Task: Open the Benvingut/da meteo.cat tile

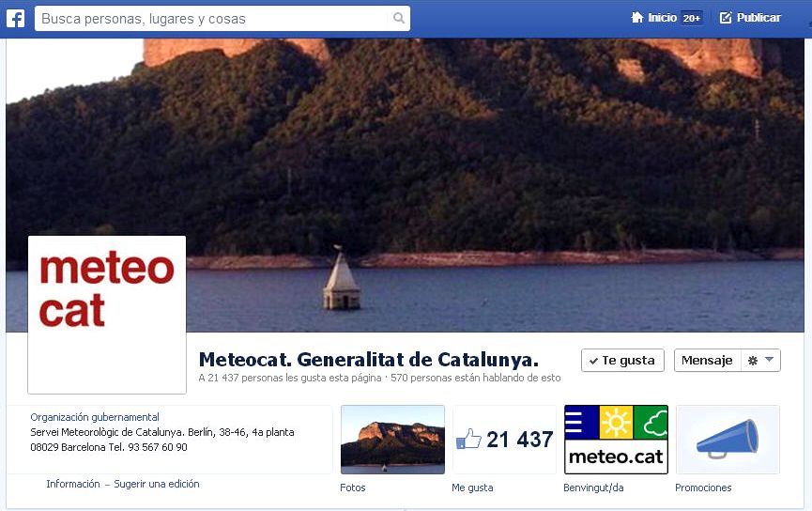Action: point(616,440)
